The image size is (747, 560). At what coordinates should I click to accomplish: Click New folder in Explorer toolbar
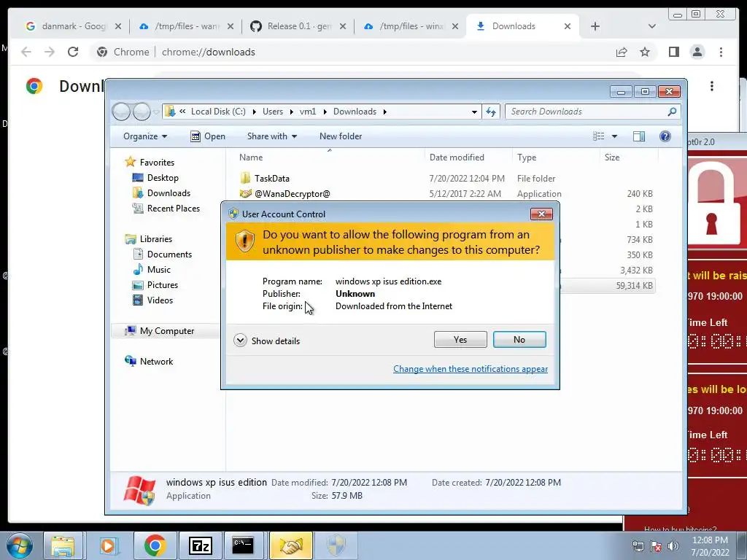tap(341, 136)
